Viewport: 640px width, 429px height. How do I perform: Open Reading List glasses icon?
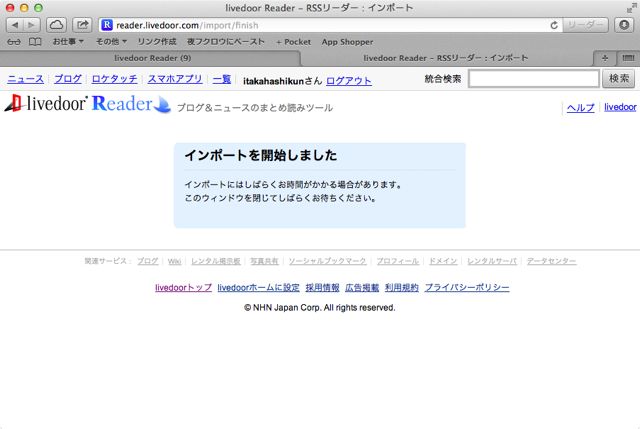point(14,42)
